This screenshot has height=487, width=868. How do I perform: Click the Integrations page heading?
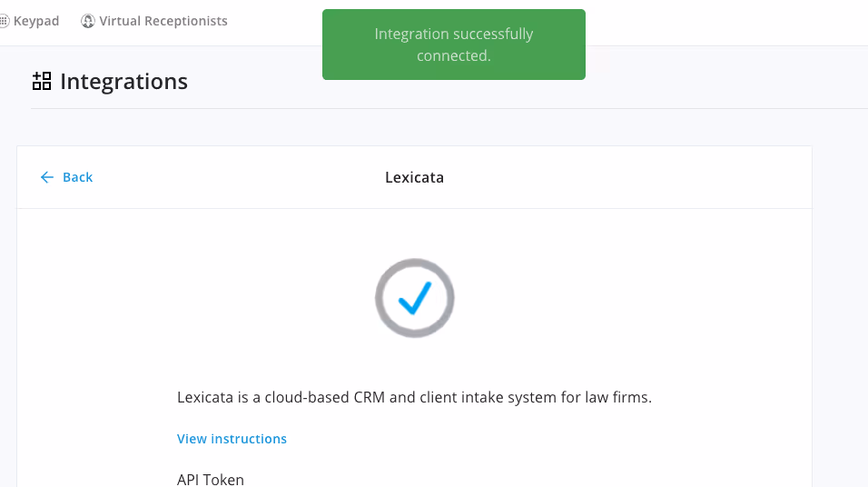pos(124,82)
